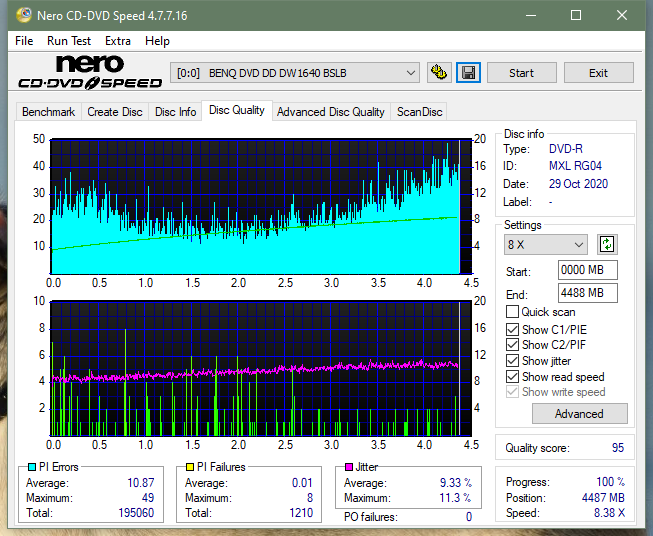Screen dimensions: 653x536
Task: Switch to the Benchmark tab
Action: click(49, 112)
